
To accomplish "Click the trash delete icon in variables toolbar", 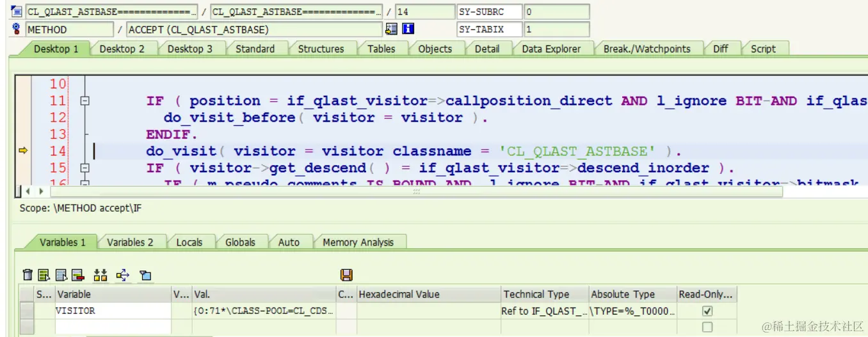I will (x=28, y=275).
